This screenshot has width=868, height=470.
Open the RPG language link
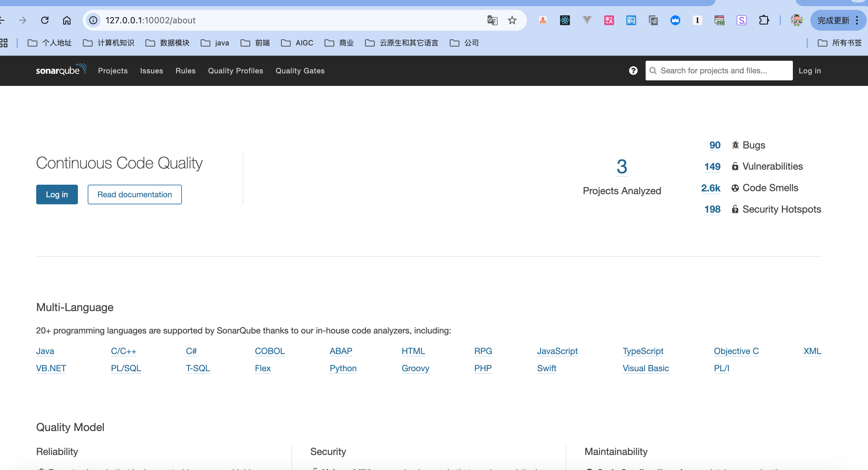coord(483,351)
